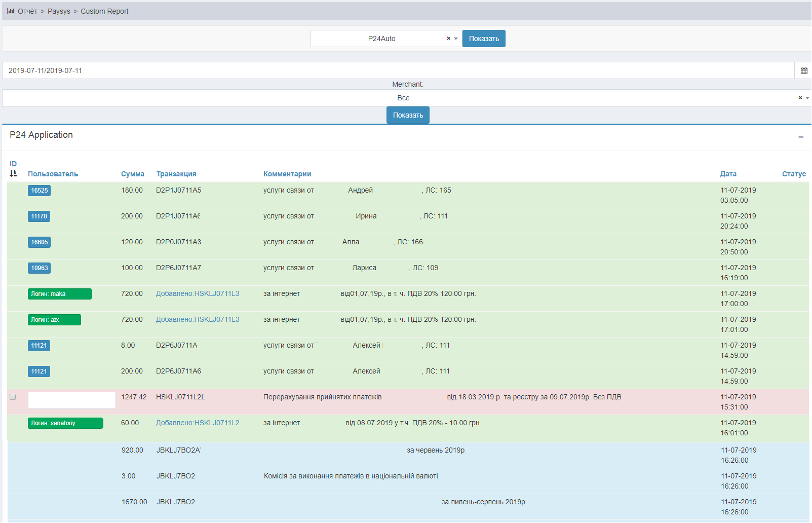Sort by Транзакция column header
The height and width of the screenshot is (523, 812).
[176, 174]
